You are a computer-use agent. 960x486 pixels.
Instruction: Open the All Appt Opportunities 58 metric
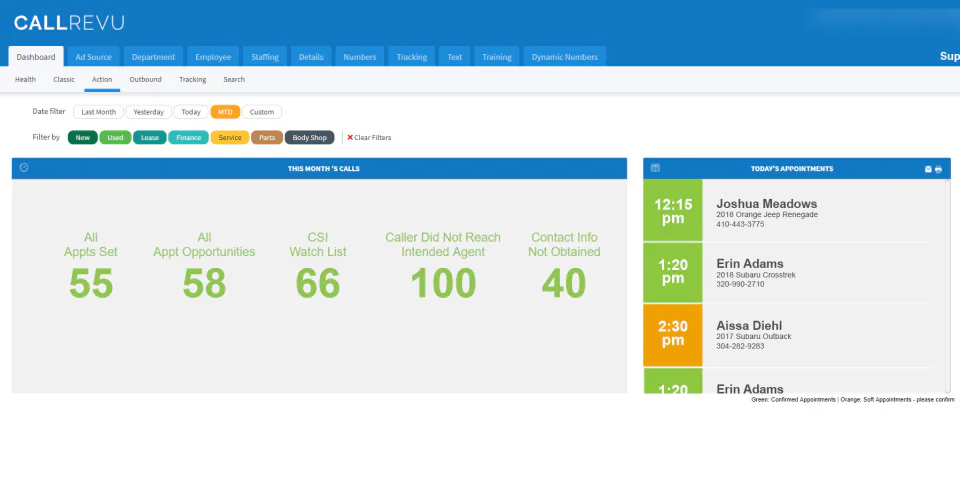pyautogui.click(x=204, y=266)
